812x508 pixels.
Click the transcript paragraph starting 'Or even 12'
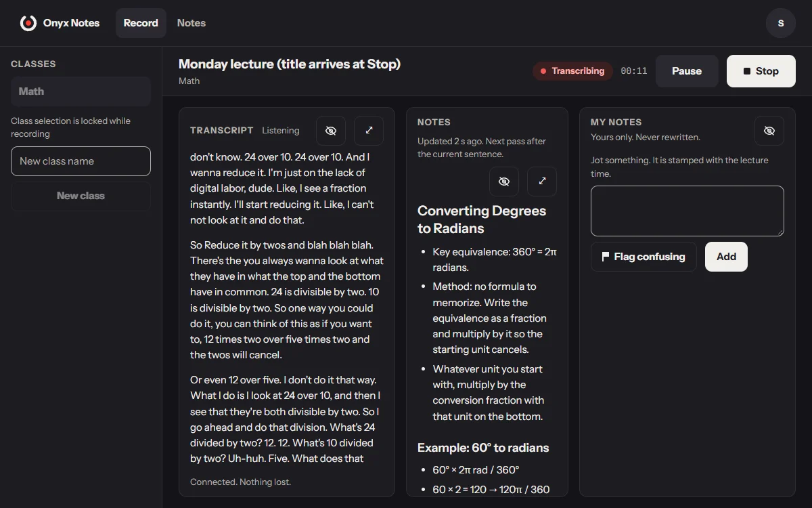(285, 419)
